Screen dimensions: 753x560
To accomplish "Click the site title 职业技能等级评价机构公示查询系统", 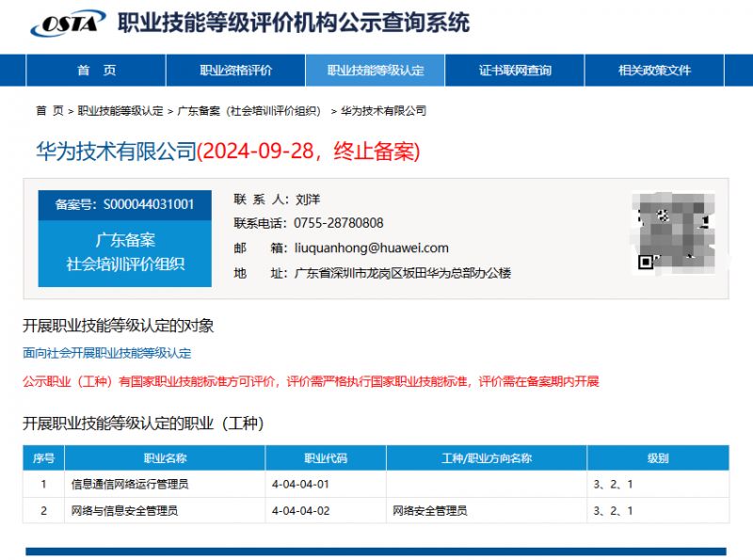I will click(x=294, y=23).
